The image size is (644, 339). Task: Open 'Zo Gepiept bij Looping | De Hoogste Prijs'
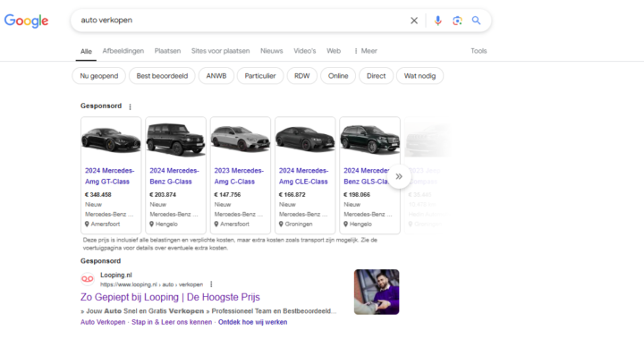click(170, 297)
